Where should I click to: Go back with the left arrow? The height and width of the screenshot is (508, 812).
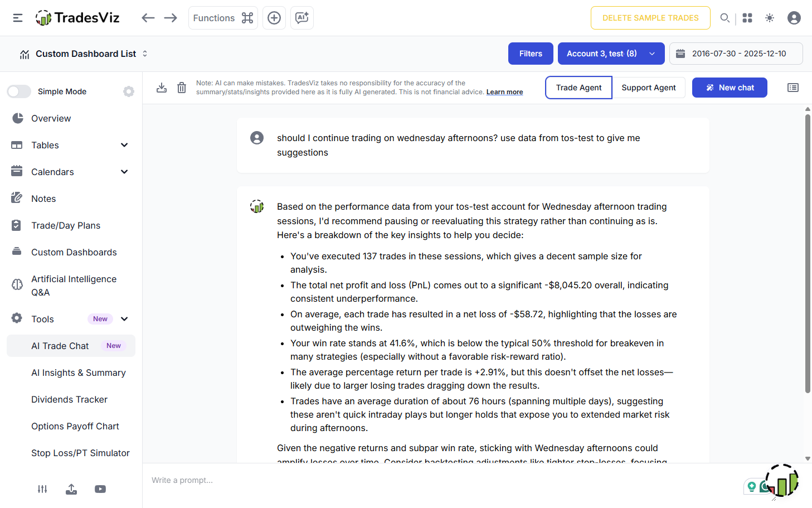click(148, 18)
